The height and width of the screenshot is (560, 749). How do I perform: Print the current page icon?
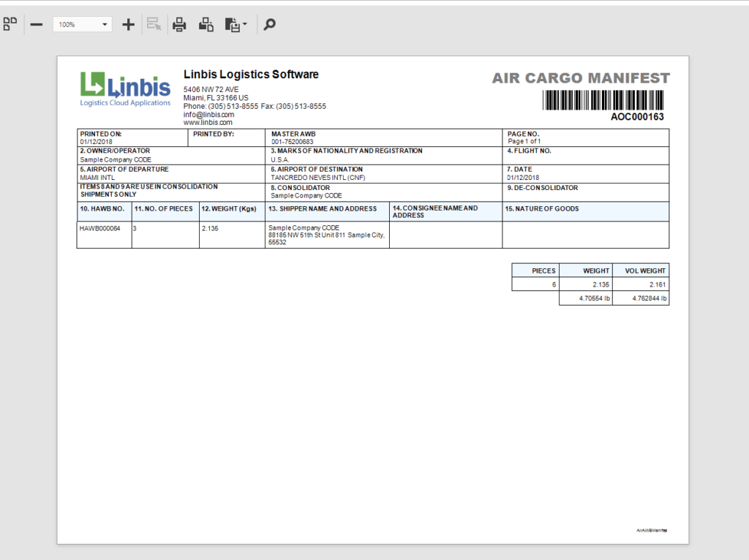pos(206,24)
